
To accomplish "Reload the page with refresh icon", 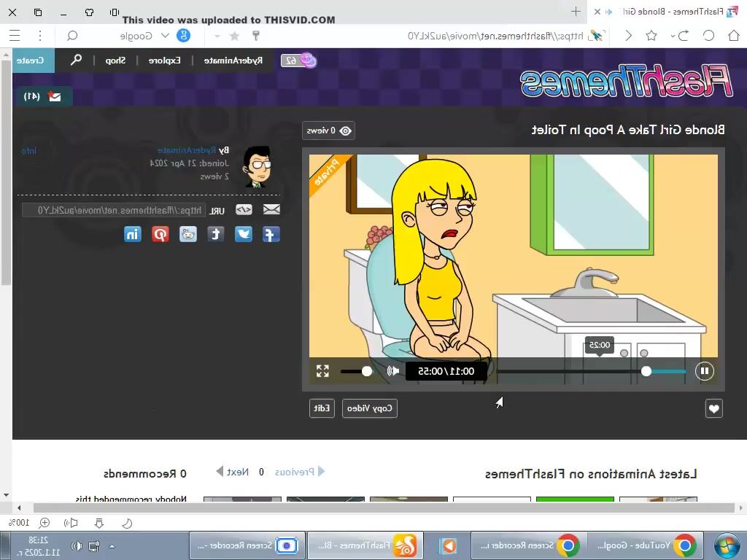I will tap(708, 36).
